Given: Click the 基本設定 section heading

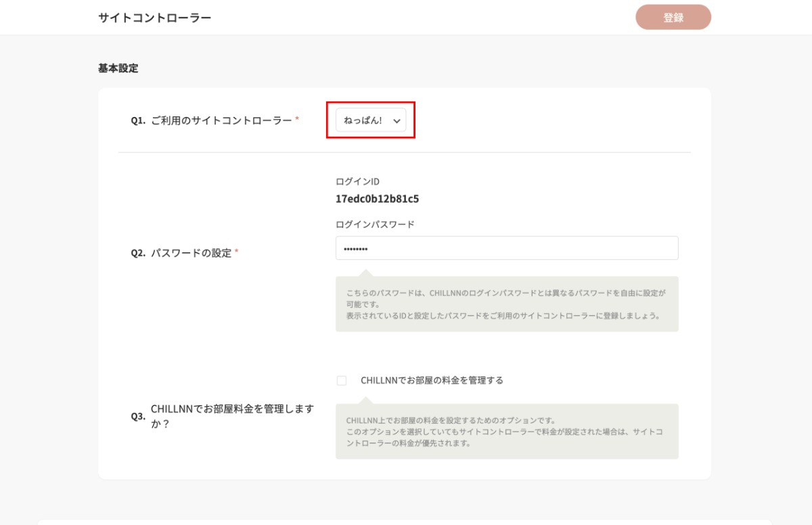Looking at the screenshot, I should (118, 68).
